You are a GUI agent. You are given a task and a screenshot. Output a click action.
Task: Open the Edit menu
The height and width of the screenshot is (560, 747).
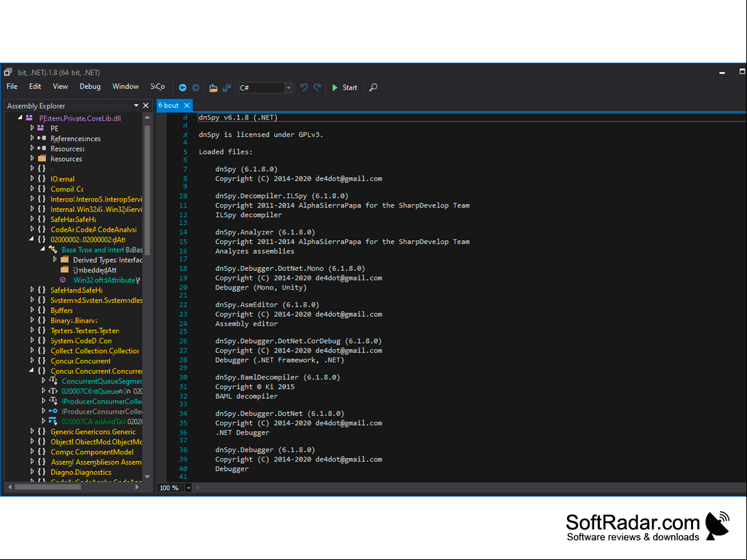pyautogui.click(x=35, y=87)
